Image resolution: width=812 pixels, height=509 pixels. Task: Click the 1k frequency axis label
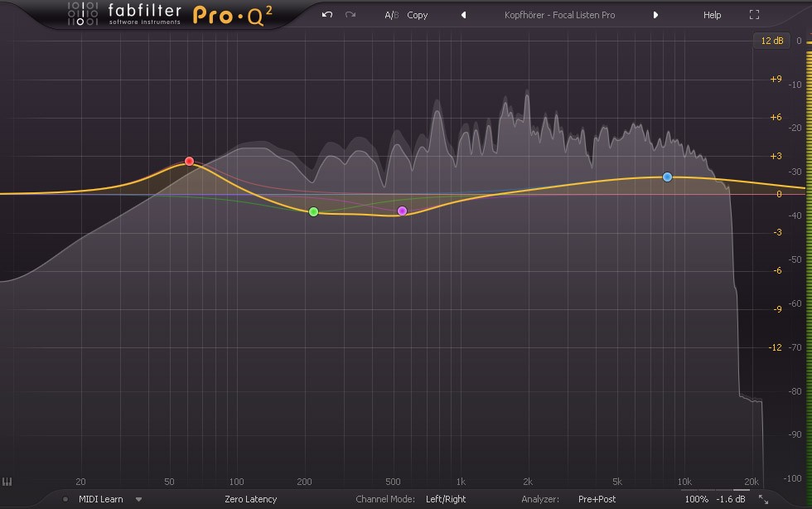pyautogui.click(x=461, y=482)
